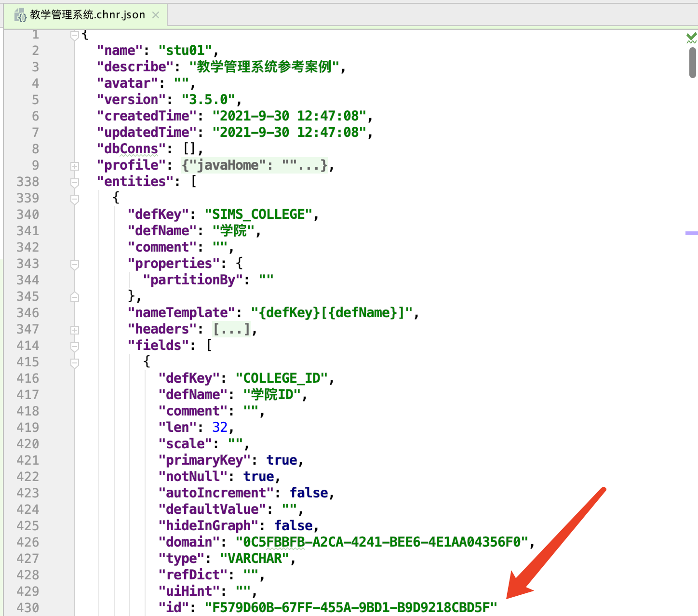Click the value "COLLEGE_ID"
The width and height of the screenshot is (698, 616).
(282, 378)
